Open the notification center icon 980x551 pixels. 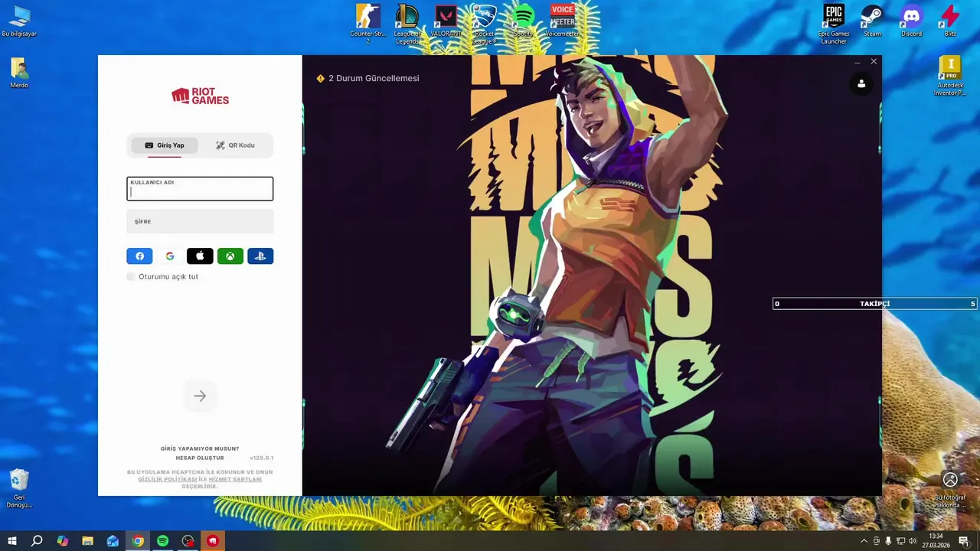[964, 541]
